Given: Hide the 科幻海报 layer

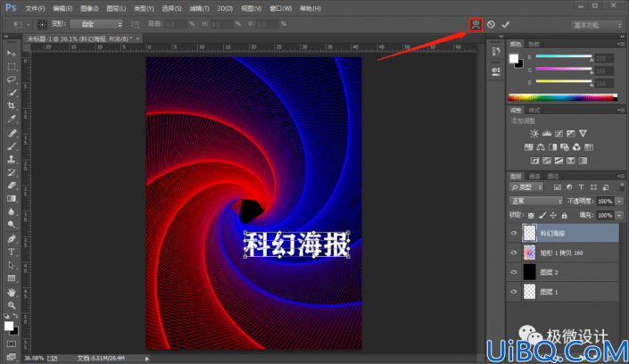Looking at the screenshot, I should pyautogui.click(x=514, y=233).
